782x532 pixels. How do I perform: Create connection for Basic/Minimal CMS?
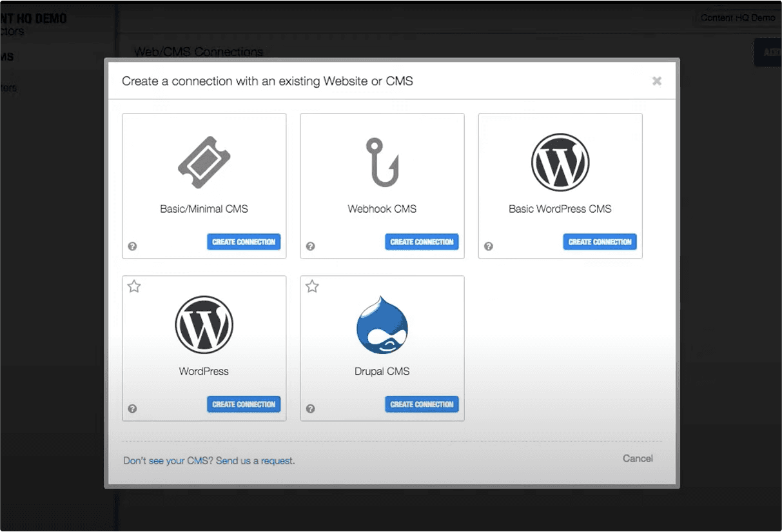(x=244, y=242)
